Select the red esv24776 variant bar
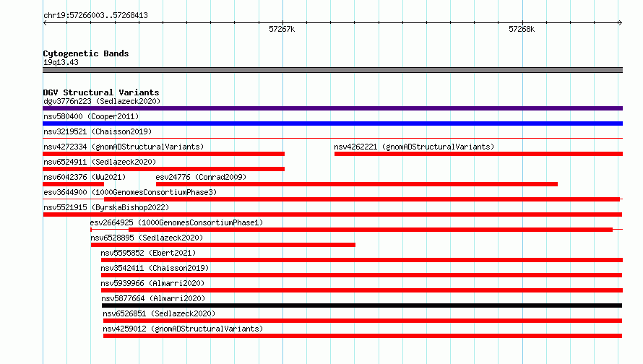This screenshot has height=364, width=643. [x=357, y=184]
